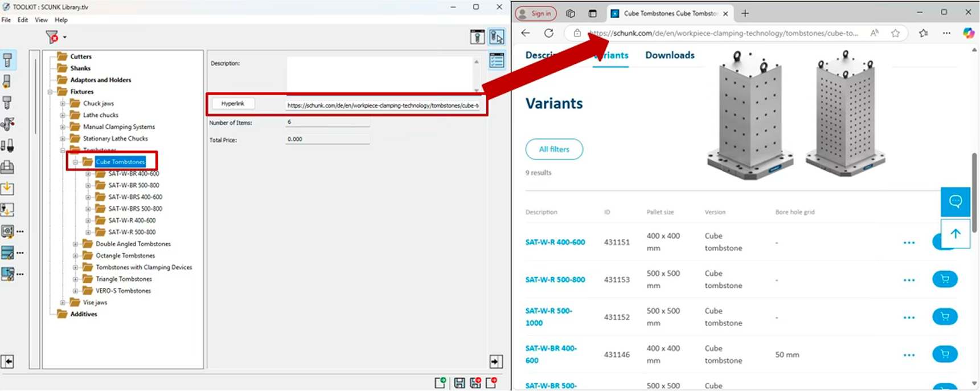Open the browser Favorites list icon
This screenshot has height=391, width=980.
click(x=923, y=33)
